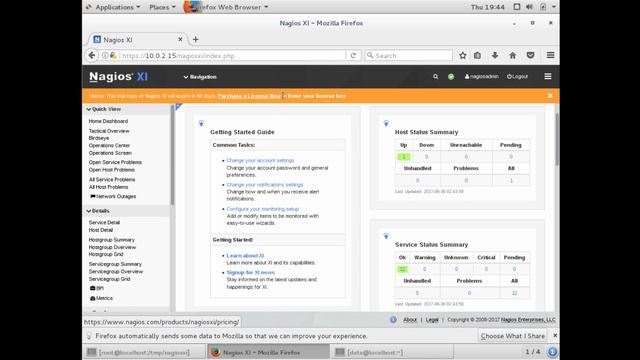
Task: Open Open Service Problems link
Action: point(115,162)
